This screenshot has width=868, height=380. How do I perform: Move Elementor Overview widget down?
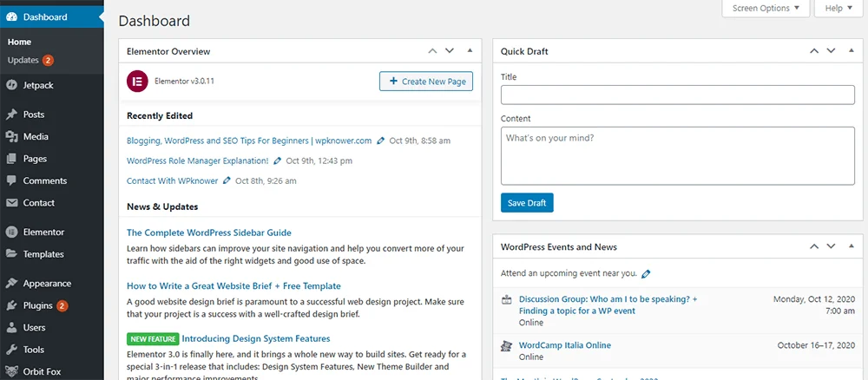click(450, 51)
